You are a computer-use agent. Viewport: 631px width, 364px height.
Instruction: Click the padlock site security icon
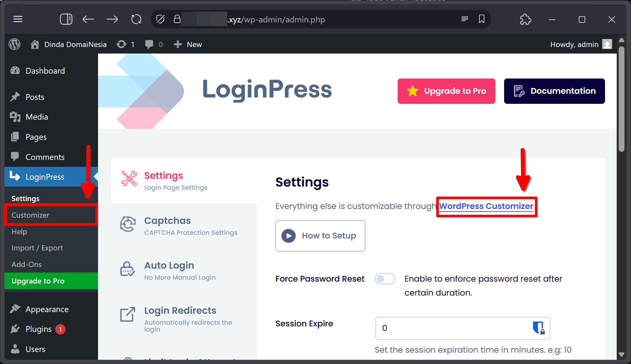(177, 19)
